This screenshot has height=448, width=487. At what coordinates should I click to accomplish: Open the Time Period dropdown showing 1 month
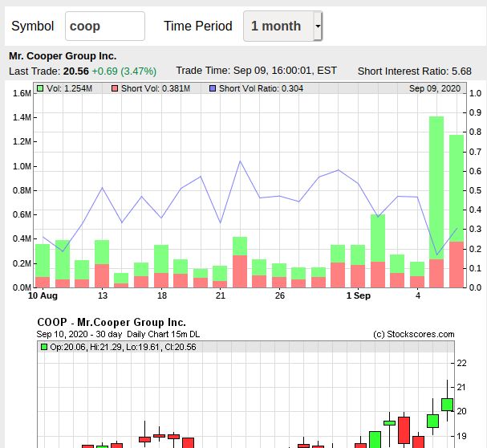[282, 26]
